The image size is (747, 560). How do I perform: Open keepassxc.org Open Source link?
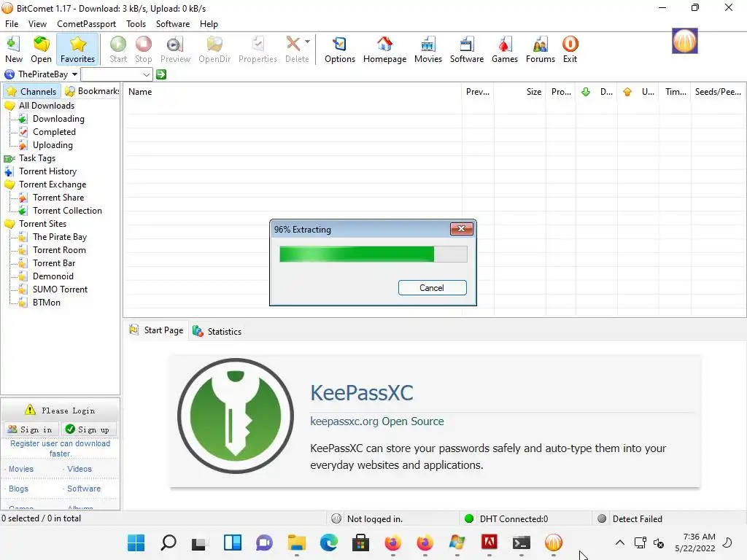pos(377,421)
